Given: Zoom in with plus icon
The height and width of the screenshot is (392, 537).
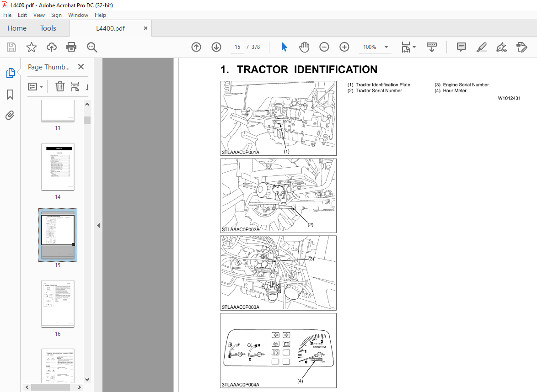Looking at the screenshot, I should [344, 47].
